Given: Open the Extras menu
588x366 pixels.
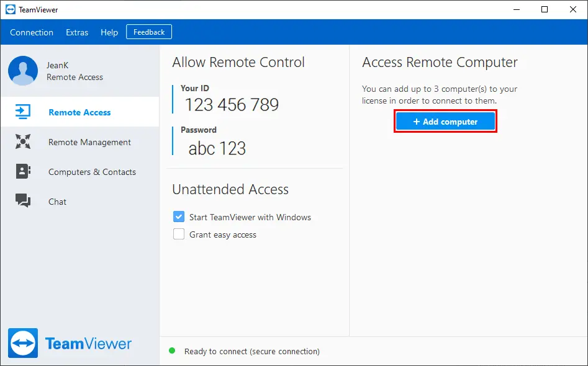Looking at the screenshot, I should [x=77, y=32].
